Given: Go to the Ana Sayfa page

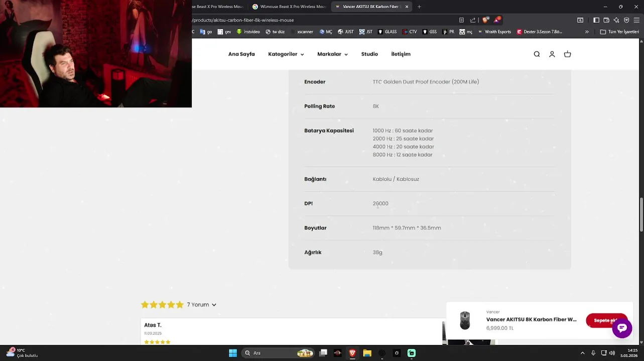Looking at the screenshot, I should (x=241, y=54).
